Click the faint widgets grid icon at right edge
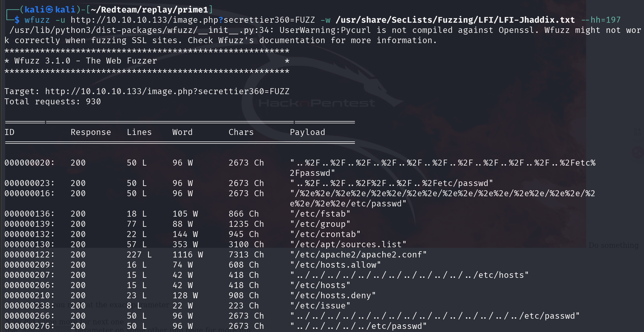Image resolution: width=644 pixels, height=332 pixels. [637, 132]
